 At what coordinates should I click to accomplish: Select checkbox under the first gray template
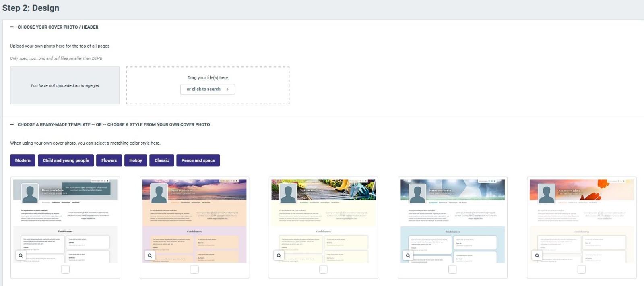pyautogui.click(x=65, y=269)
